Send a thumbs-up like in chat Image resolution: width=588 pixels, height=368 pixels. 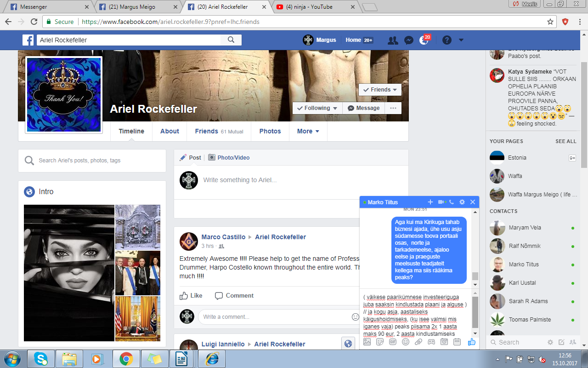[472, 342]
